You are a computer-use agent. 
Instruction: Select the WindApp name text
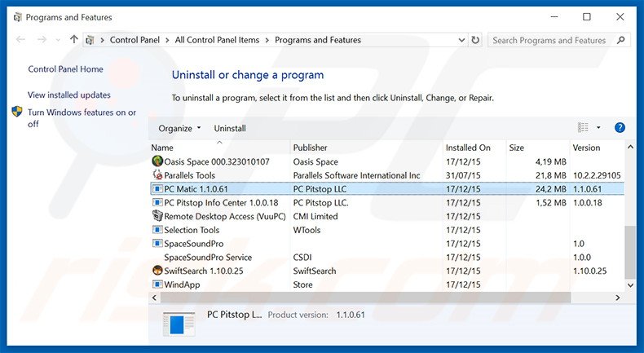(x=182, y=285)
